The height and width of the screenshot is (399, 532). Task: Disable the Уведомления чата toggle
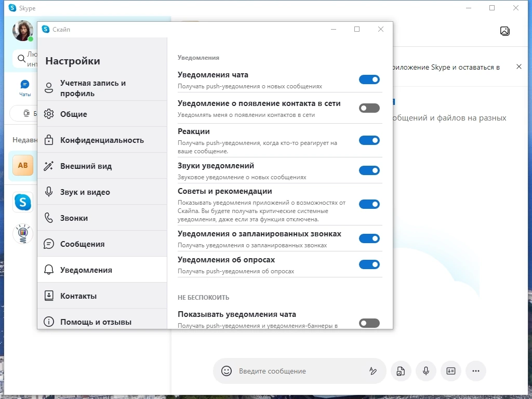tap(369, 79)
